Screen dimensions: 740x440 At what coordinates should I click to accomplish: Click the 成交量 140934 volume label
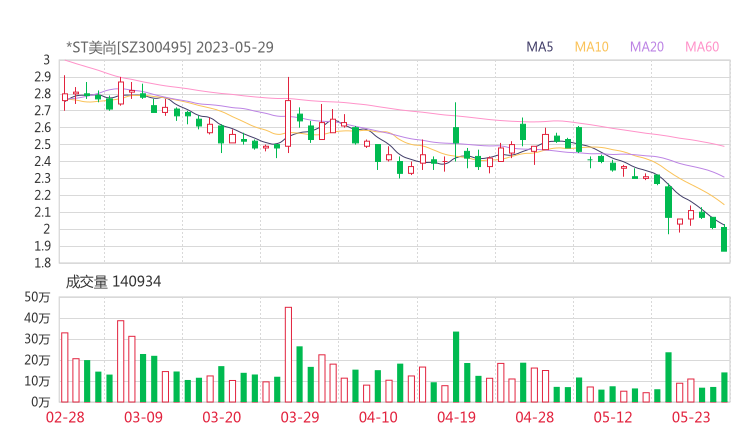point(113,282)
